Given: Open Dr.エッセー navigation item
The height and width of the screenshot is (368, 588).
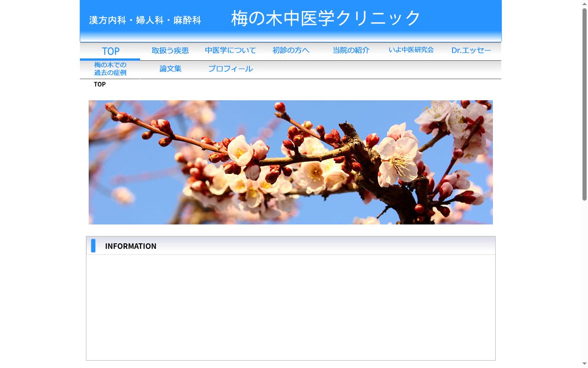Looking at the screenshot, I should [471, 51].
